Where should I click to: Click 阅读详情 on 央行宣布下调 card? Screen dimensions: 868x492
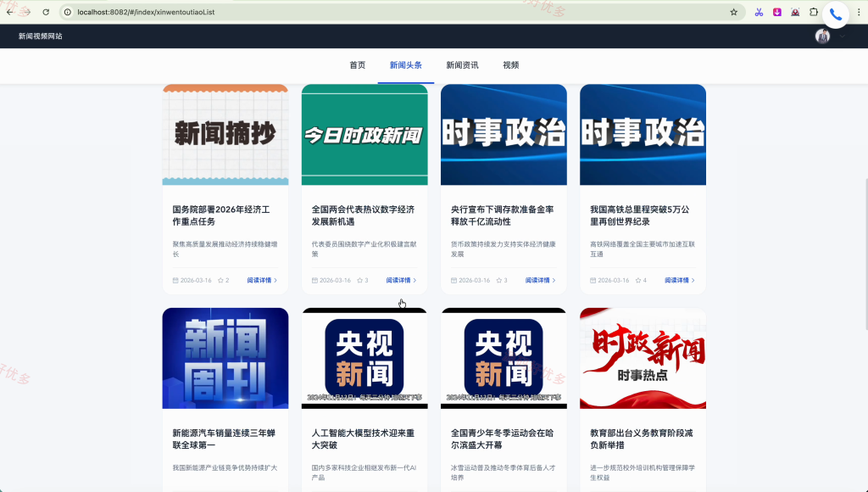coord(540,280)
